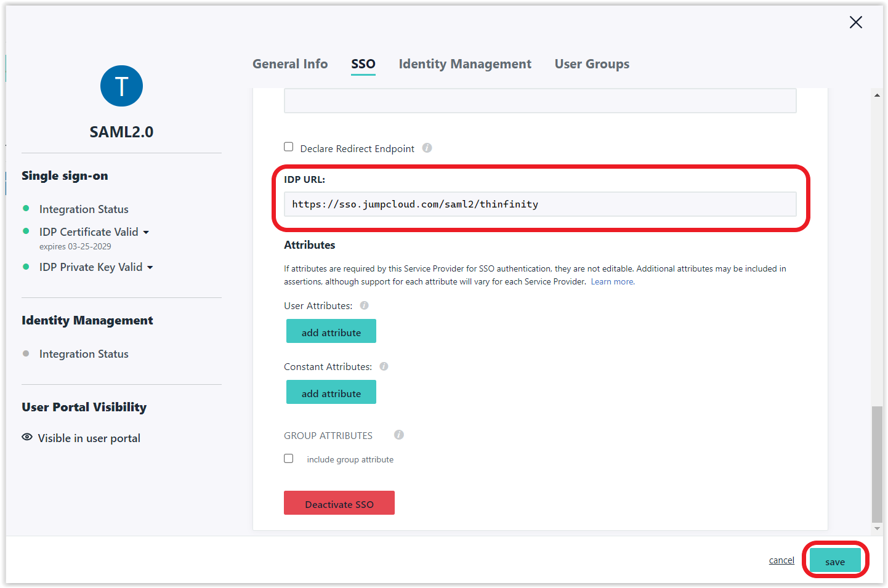Click the Attributes section heading
This screenshot has height=588, width=888.
coord(310,245)
